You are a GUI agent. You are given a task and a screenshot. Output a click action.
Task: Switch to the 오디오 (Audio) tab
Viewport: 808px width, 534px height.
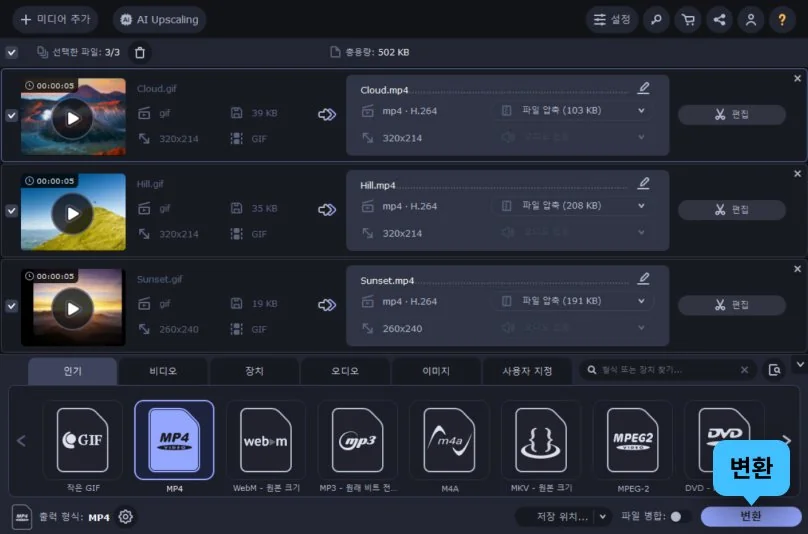pyautogui.click(x=345, y=371)
